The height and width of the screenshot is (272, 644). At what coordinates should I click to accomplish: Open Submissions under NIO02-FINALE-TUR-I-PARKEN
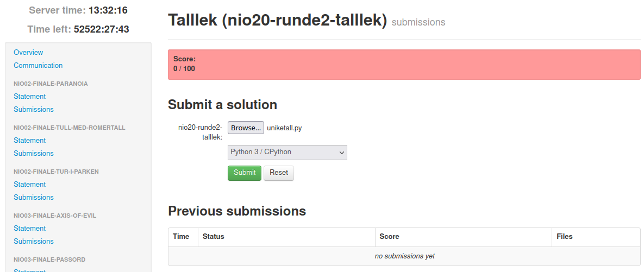[x=34, y=198]
